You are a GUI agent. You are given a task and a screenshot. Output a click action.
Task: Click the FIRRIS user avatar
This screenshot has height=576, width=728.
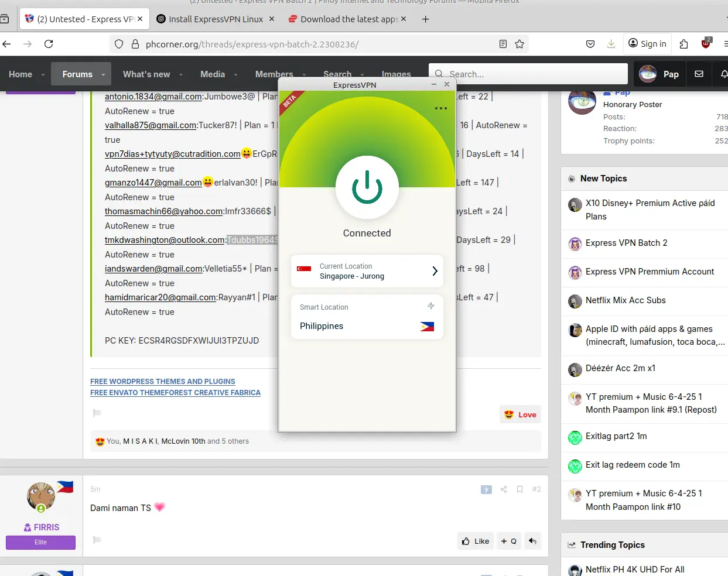(x=41, y=497)
